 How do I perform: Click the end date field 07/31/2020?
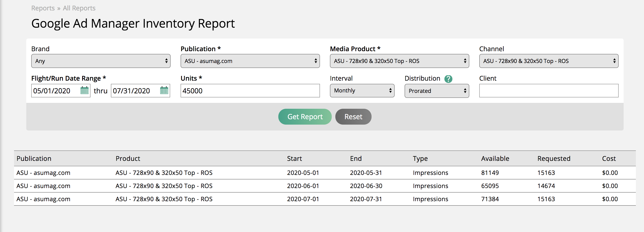point(141,91)
